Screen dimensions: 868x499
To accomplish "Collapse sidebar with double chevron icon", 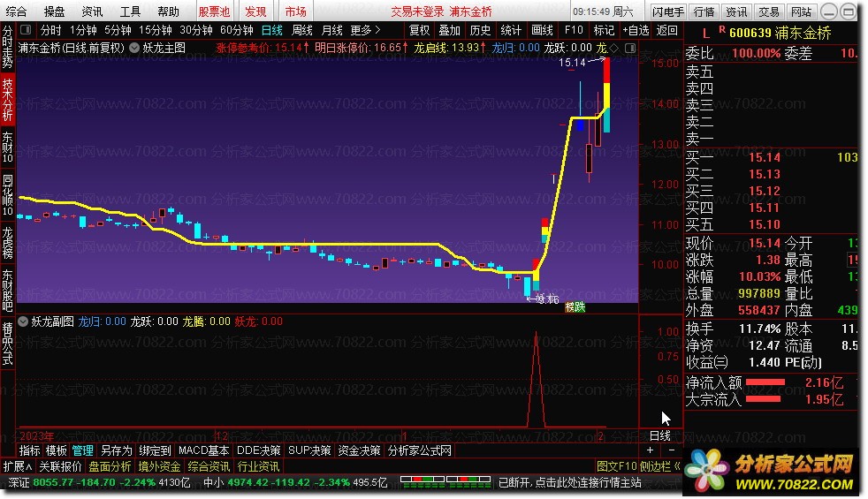I will pos(676,466).
